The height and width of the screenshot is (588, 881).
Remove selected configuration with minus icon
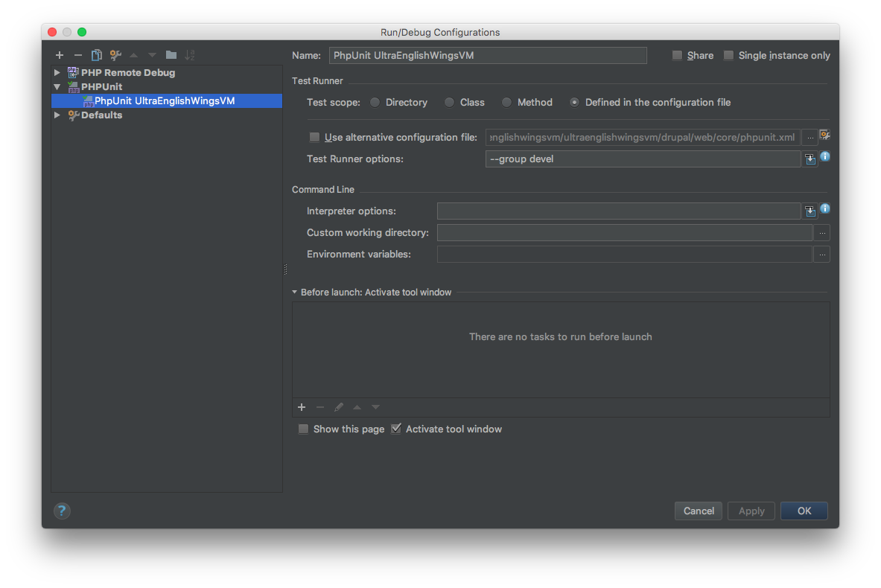[78, 55]
